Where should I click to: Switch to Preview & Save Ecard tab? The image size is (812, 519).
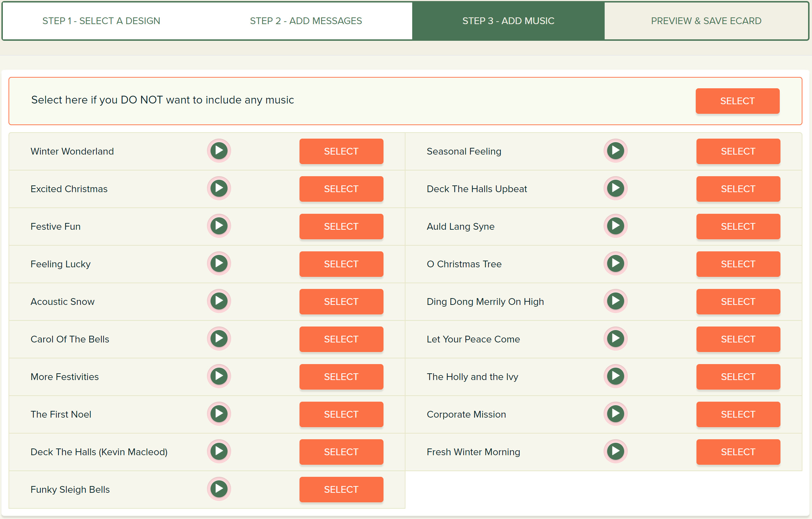point(706,21)
